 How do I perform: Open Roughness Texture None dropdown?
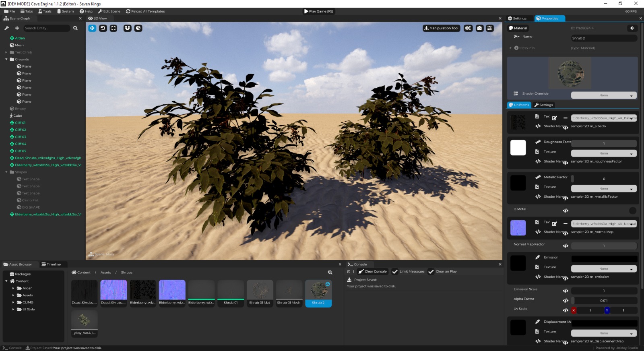[604, 153]
